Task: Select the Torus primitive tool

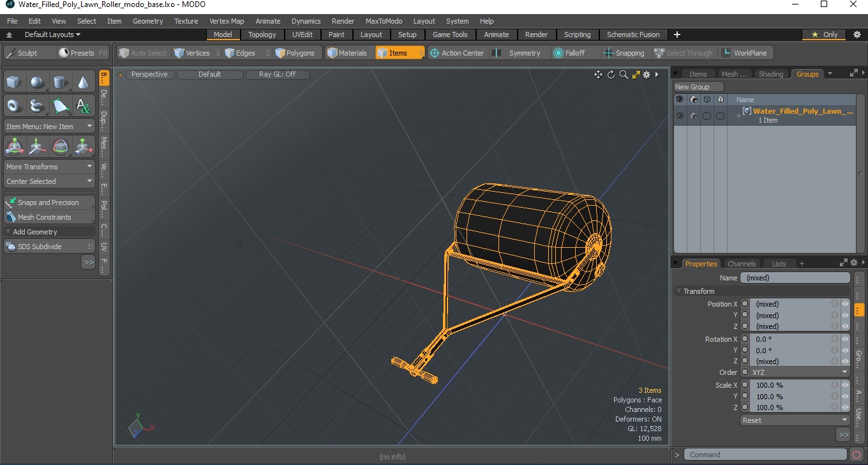Action: point(15,105)
